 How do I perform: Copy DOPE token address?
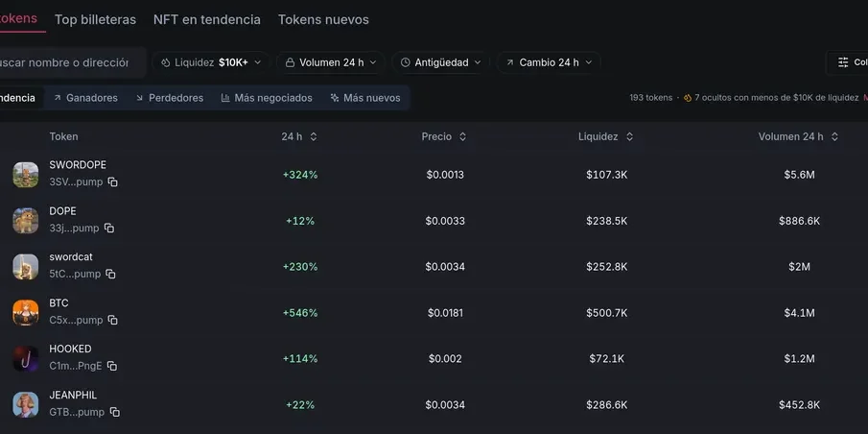pos(109,228)
